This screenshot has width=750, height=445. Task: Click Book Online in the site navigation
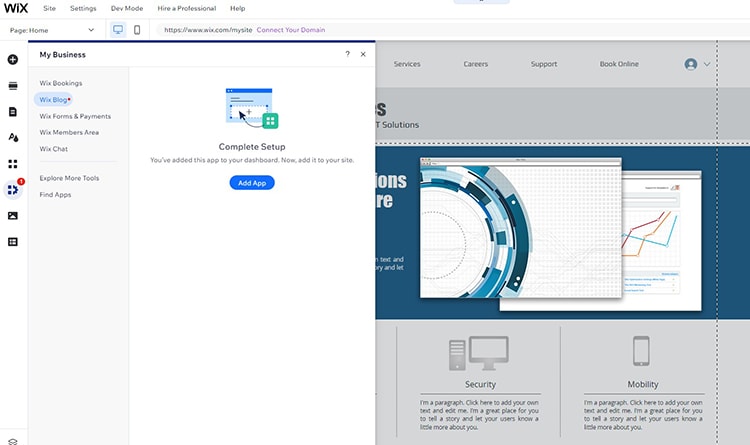[x=619, y=64]
